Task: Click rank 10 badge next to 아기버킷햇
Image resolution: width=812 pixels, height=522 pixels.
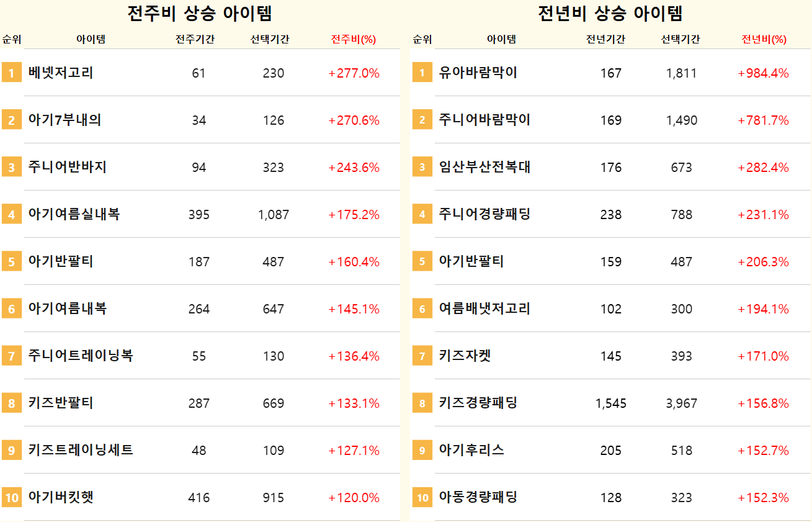Action: (x=11, y=497)
